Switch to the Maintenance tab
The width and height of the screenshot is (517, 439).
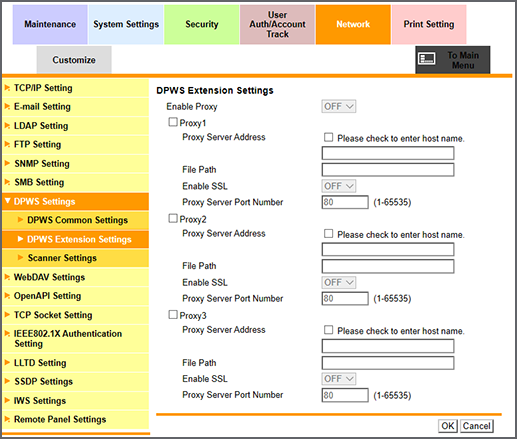(50, 24)
